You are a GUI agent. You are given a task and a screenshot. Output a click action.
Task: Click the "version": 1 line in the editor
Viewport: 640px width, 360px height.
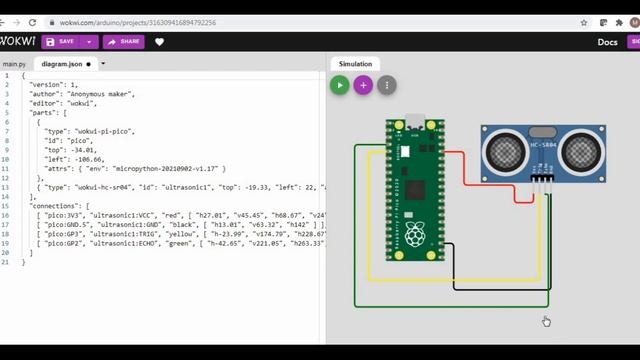point(53,85)
